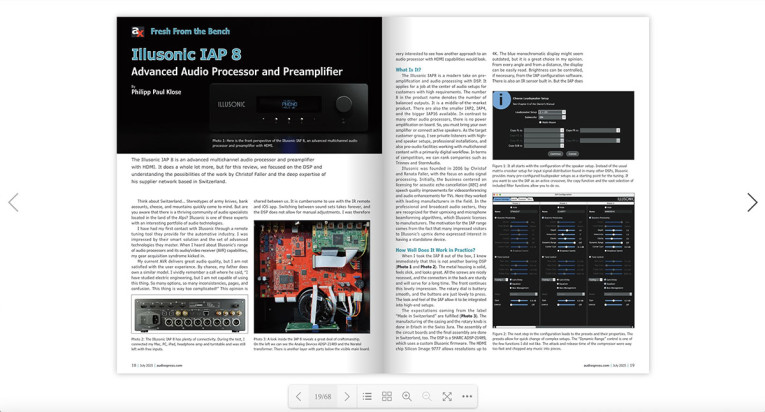The height and width of the screenshot is (412, 765).
Task: Click the author name 'Philipp Paul Klose'
Action: pyautogui.click(x=156, y=92)
